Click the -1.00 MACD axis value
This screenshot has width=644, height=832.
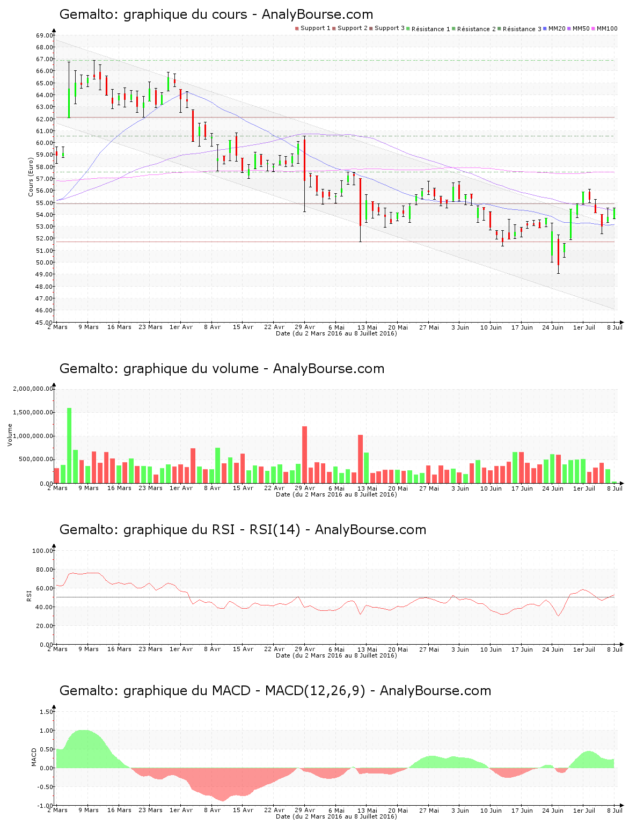pyautogui.click(x=45, y=806)
